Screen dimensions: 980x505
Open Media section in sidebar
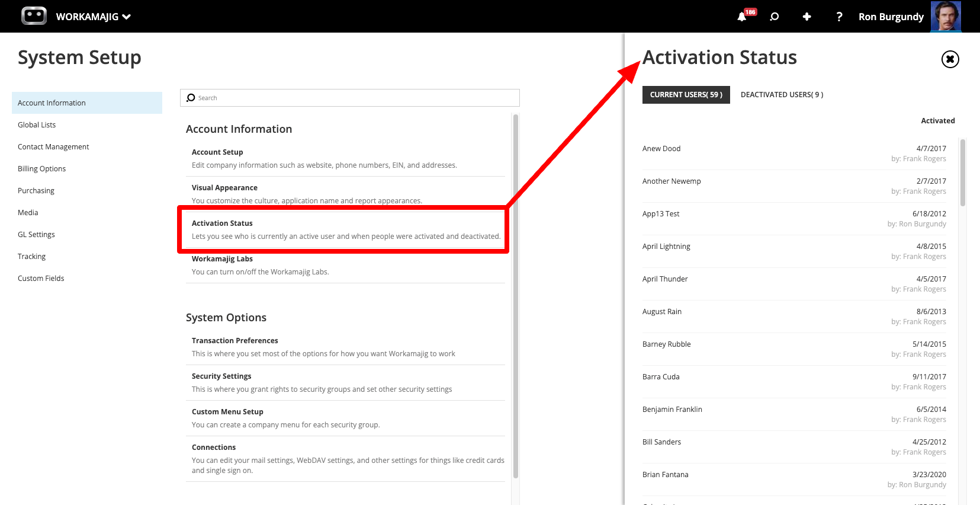tap(87, 212)
